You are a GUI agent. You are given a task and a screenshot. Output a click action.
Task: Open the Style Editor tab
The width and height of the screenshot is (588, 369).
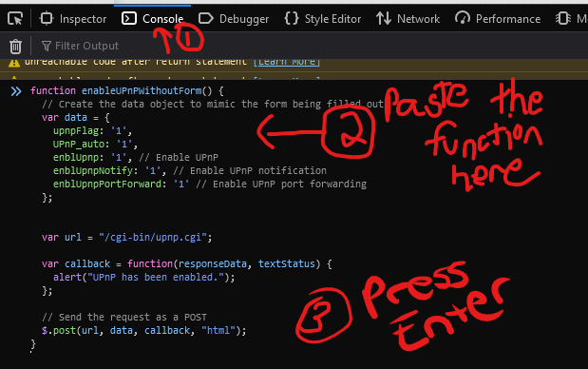pyautogui.click(x=323, y=19)
